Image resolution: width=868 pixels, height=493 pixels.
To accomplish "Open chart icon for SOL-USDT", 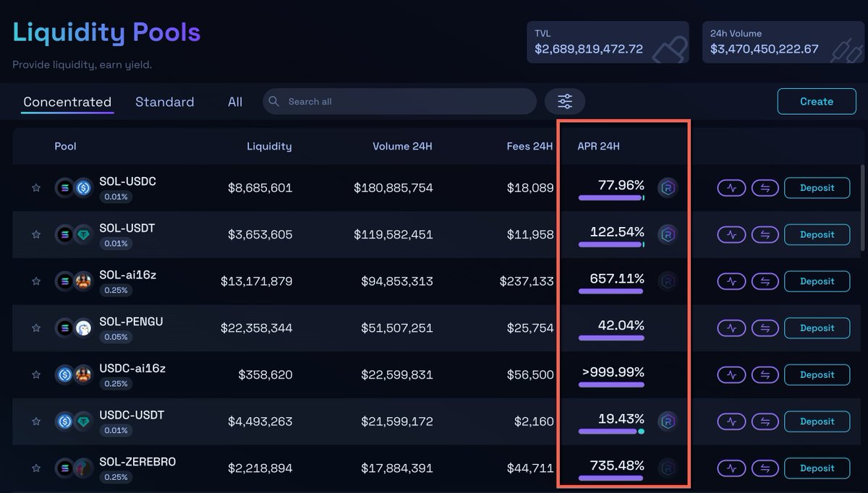I will click(731, 235).
